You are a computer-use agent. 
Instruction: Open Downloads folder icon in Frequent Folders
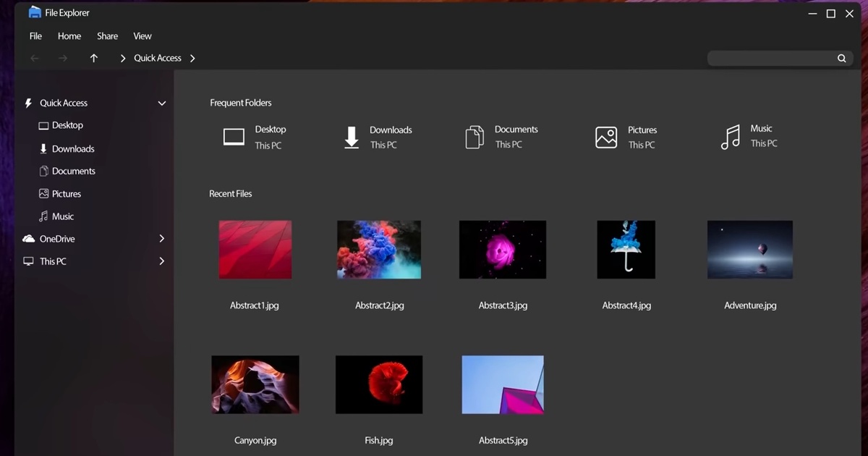pos(352,137)
